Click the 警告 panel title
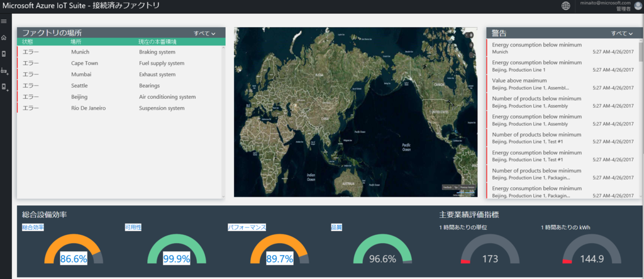This screenshot has height=279, width=644. 499,33
